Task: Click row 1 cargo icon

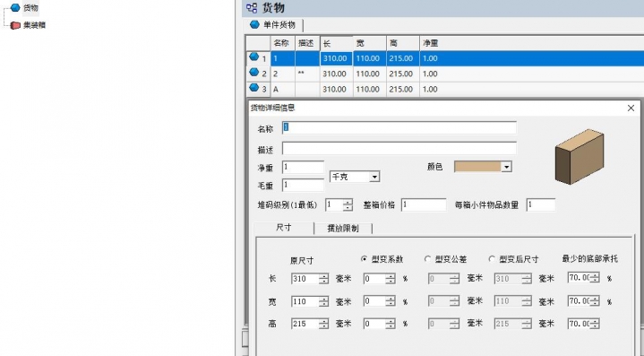Action: point(254,56)
